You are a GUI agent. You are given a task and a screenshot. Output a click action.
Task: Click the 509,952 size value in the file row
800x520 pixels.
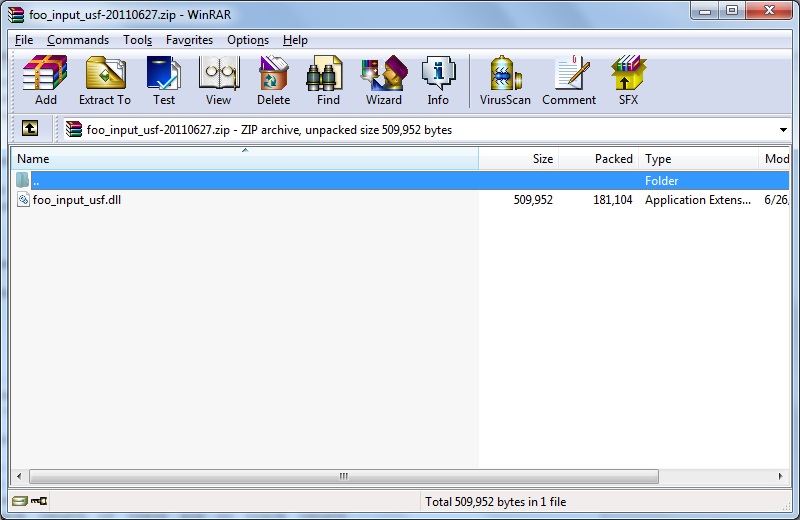pyautogui.click(x=533, y=200)
